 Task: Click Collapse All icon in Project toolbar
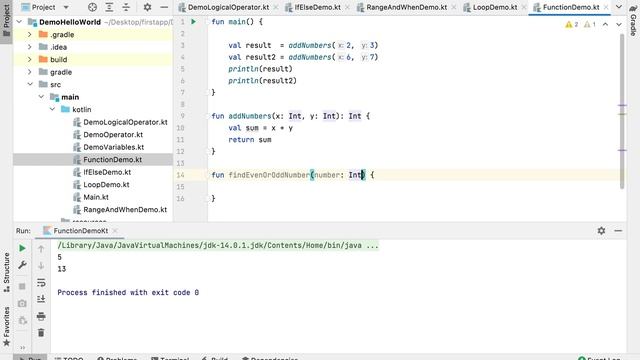[126, 7]
